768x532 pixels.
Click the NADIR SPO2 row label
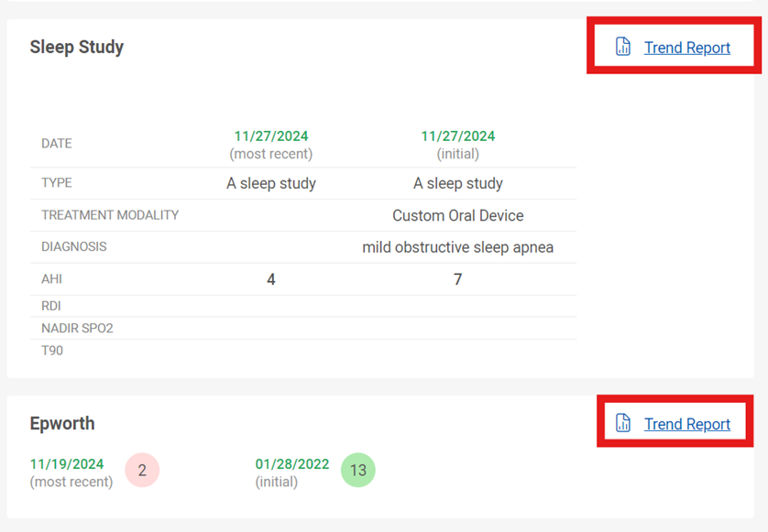[x=77, y=328]
